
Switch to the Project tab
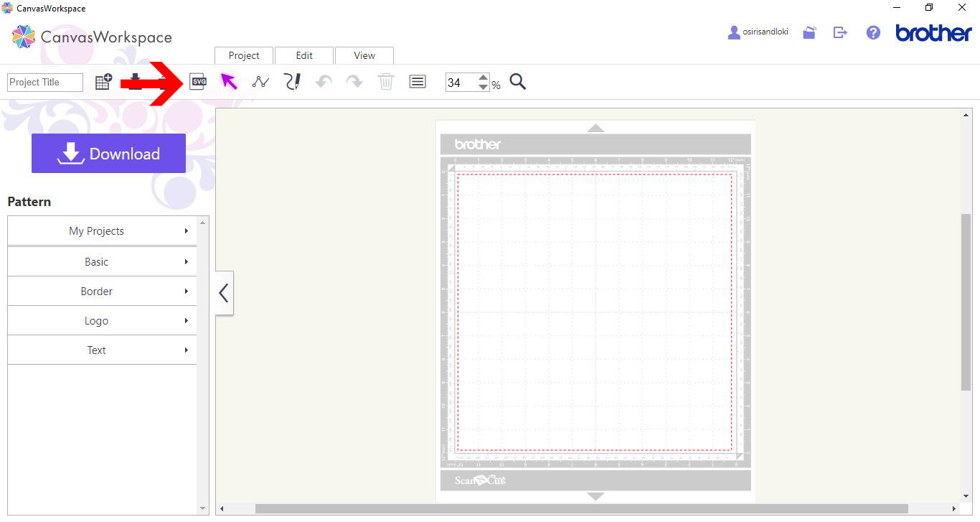(x=244, y=55)
